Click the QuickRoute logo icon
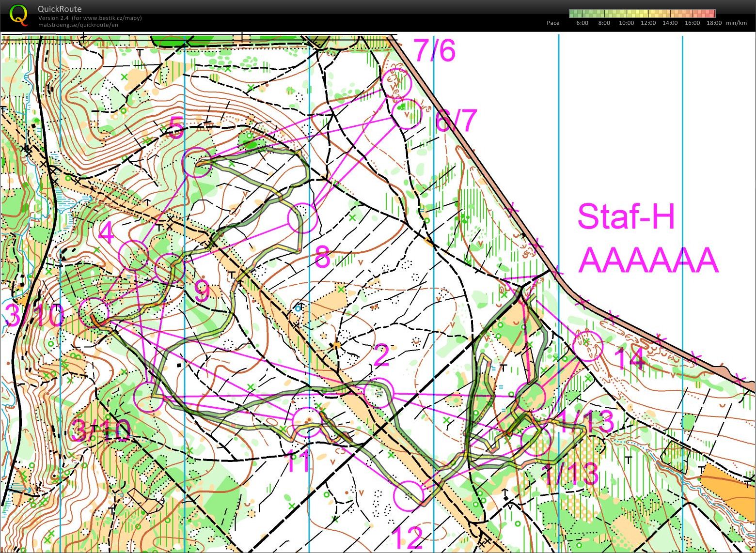The image size is (756, 553). [x=18, y=15]
